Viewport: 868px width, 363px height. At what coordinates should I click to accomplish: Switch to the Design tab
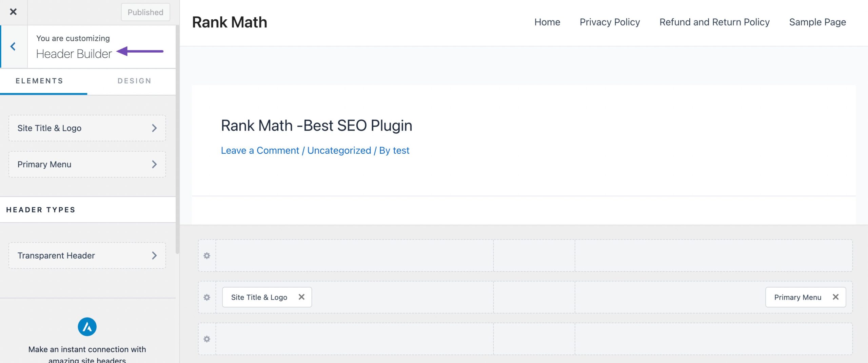134,81
